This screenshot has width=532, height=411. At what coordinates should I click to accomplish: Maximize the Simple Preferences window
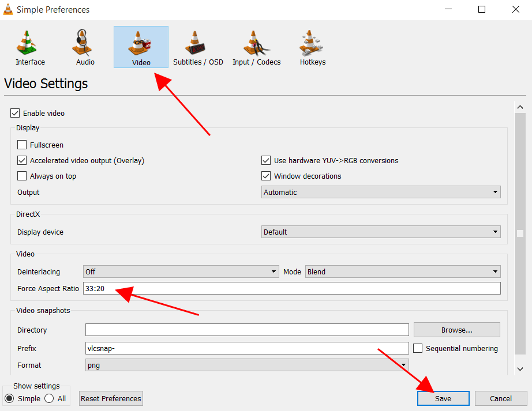tap(482, 10)
